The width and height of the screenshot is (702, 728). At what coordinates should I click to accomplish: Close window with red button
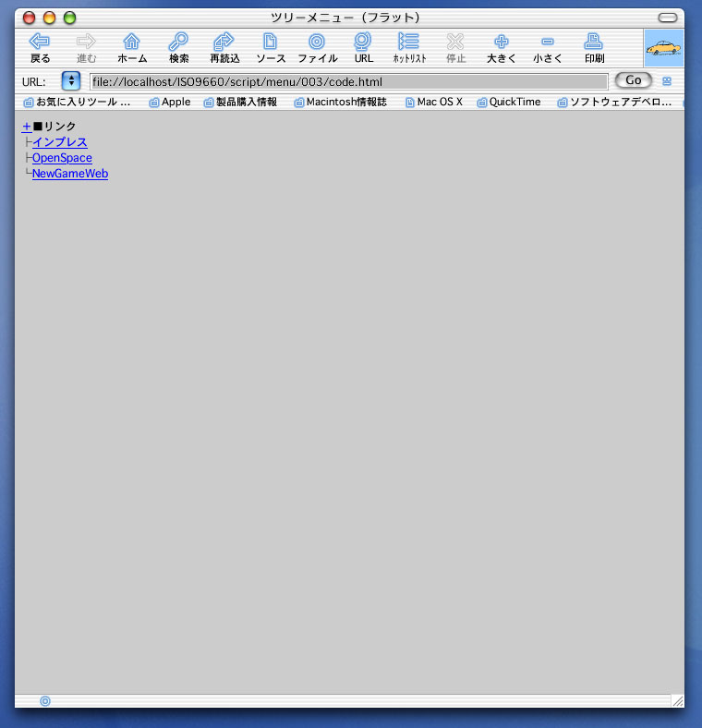pyautogui.click(x=30, y=18)
